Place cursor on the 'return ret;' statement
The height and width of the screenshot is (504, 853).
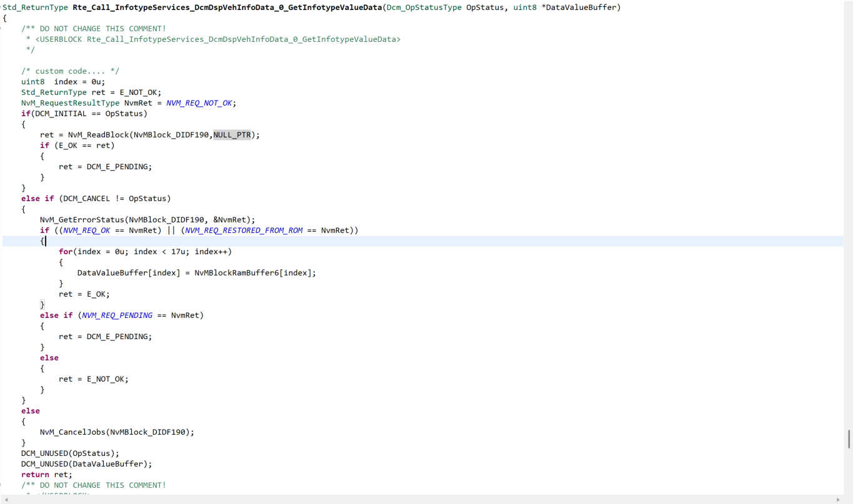click(46, 475)
